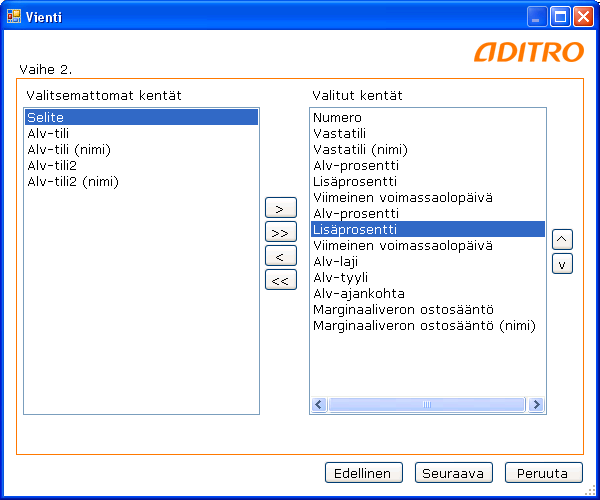Select Alv-tili (nimi) entry
Screen dimensions: 600x500
click(x=141, y=149)
